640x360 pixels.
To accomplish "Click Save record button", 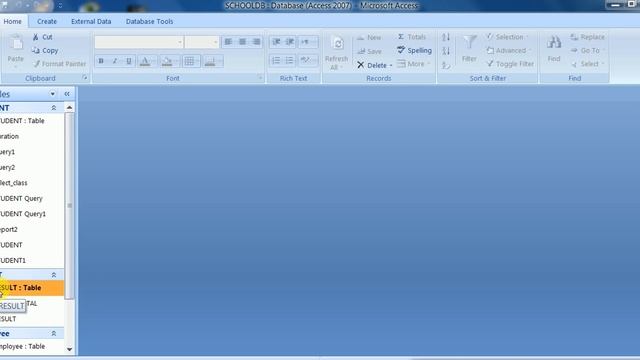I will click(x=369, y=51).
